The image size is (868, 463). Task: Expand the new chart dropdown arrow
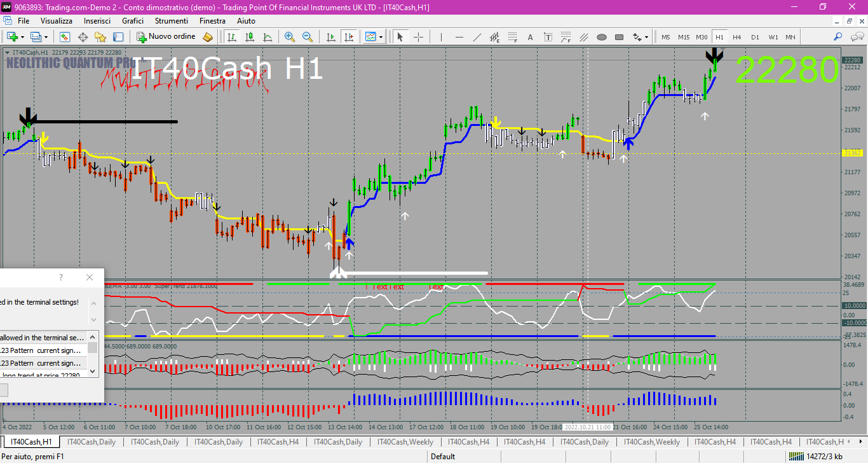pos(22,37)
